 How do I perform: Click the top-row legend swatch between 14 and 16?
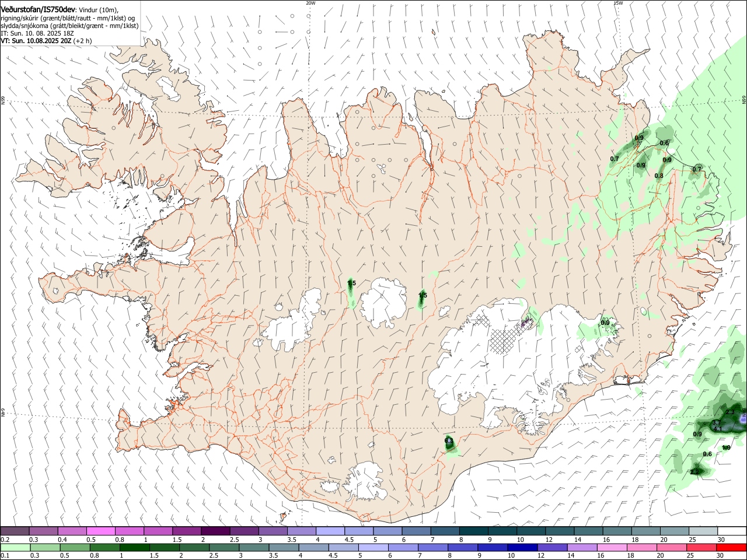[588, 531]
